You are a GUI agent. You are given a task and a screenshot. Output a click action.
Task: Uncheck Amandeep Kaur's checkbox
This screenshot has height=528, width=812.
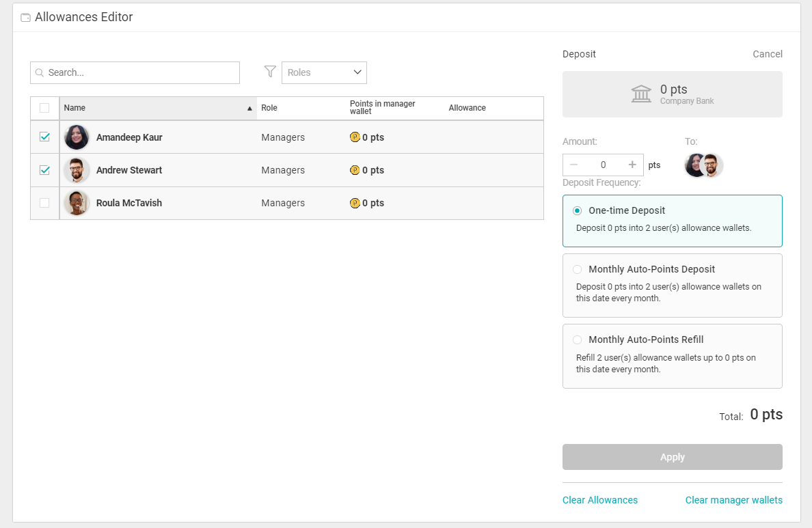tap(45, 137)
